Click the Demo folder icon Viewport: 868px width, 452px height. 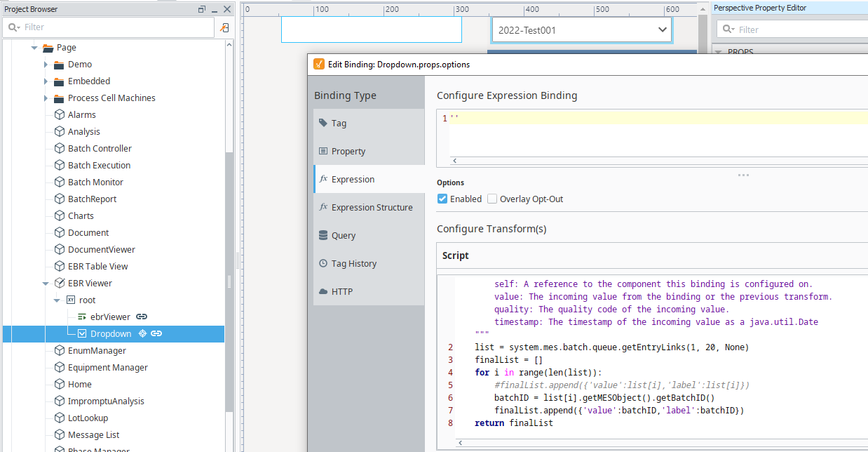60,65
